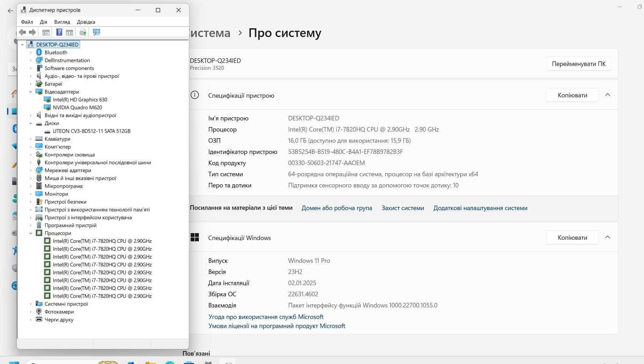Open Додаткові налаштування системи link
644x364 pixels.
click(480, 208)
